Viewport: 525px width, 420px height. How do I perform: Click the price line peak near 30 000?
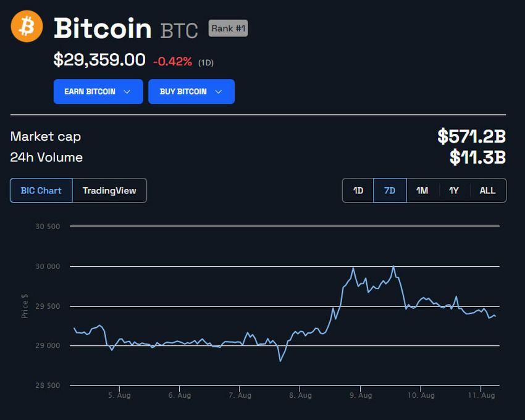coord(393,267)
